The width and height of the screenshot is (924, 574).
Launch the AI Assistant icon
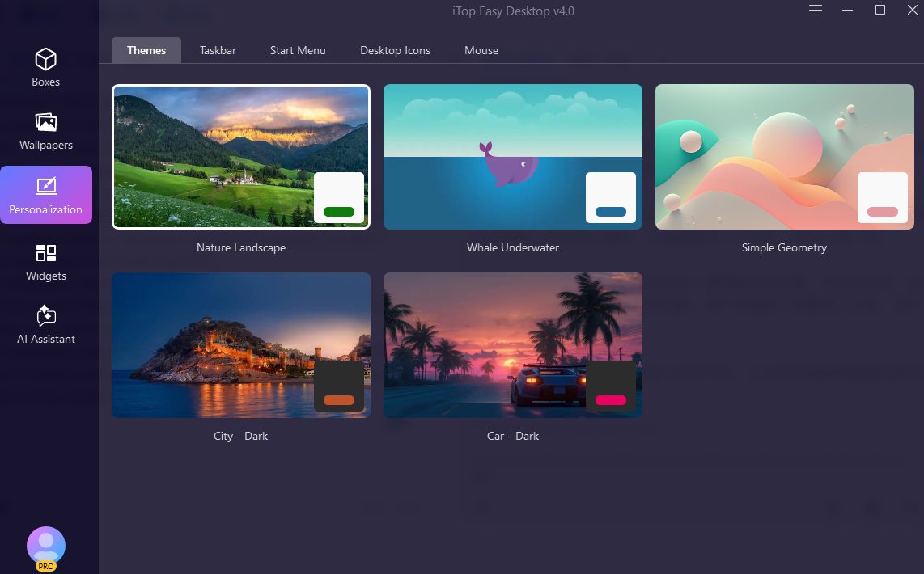(x=46, y=316)
